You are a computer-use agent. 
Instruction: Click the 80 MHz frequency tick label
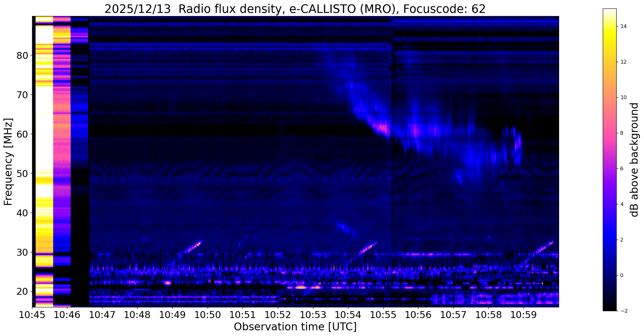(x=22, y=55)
